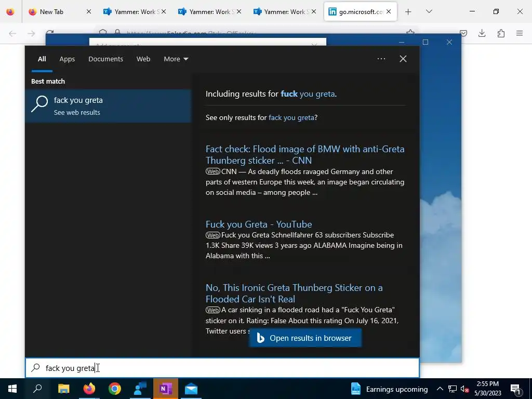Launch Google Chrome from the taskbar
The width and height of the screenshot is (532, 399).
click(115, 389)
